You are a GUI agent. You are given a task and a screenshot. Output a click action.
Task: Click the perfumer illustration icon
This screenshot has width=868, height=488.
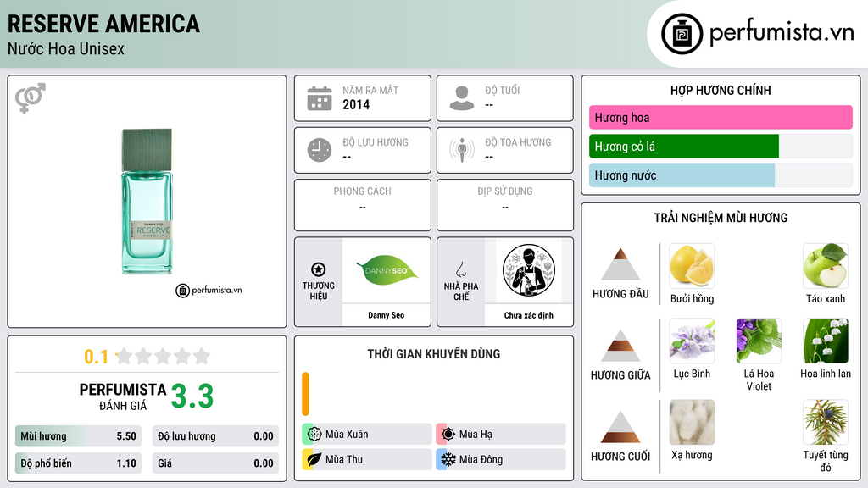click(x=529, y=270)
